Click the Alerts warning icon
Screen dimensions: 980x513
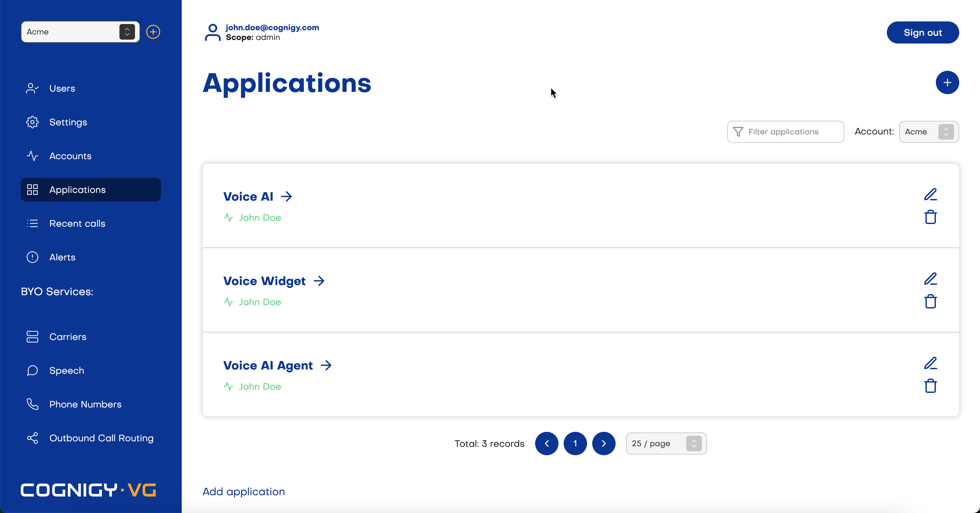click(x=32, y=257)
